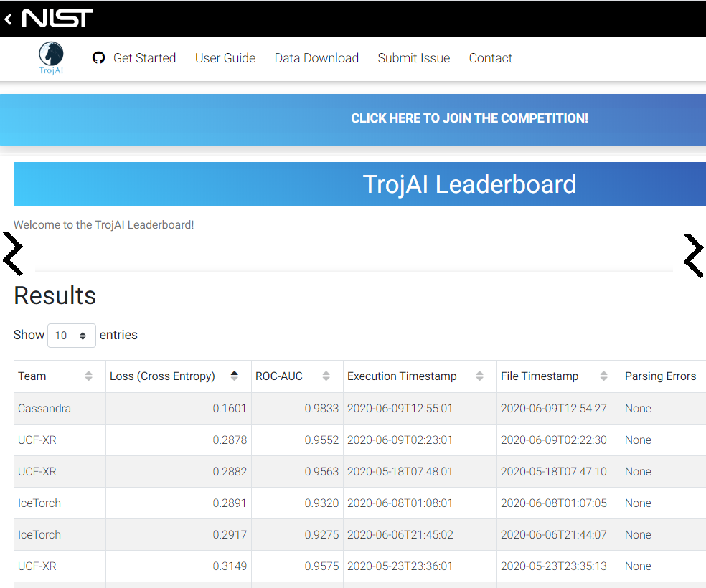Screen dimensions: 706x588
Task: Sort by Execution Timestamp column
Action: pos(420,376)
